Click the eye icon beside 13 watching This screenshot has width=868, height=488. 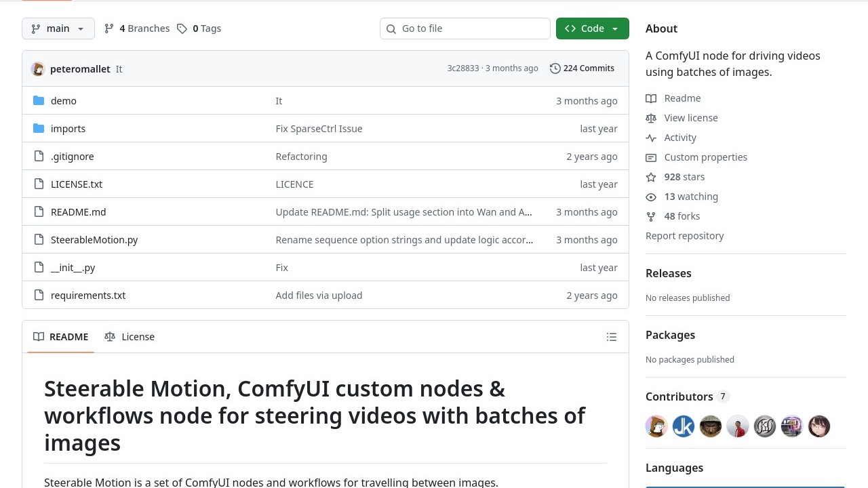[x=651, y=197]
